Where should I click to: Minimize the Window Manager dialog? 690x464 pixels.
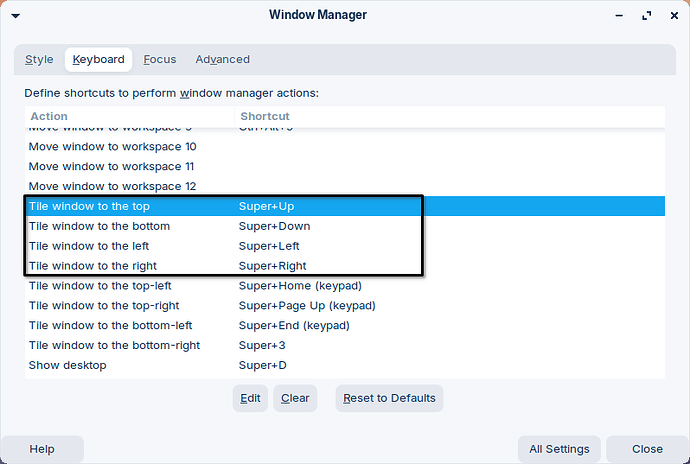[620, 16]
